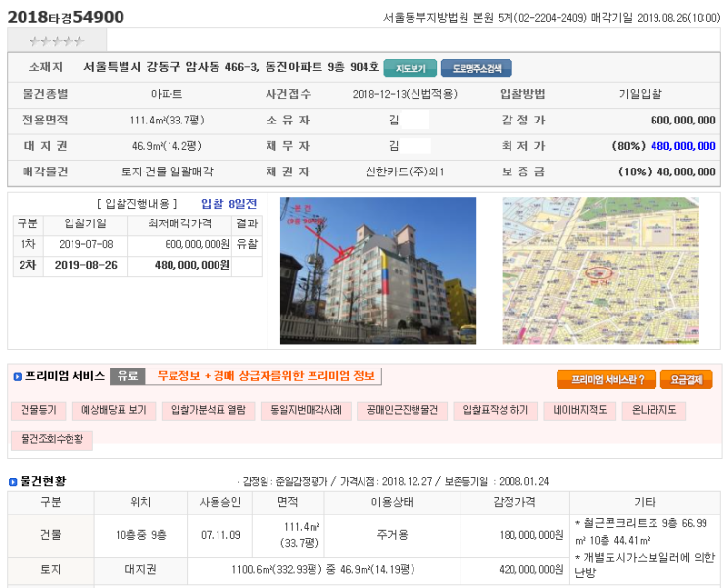
Task: Select 전용면적 value 111.4㎡(33.7평)
Action: [x=168, y=121]
